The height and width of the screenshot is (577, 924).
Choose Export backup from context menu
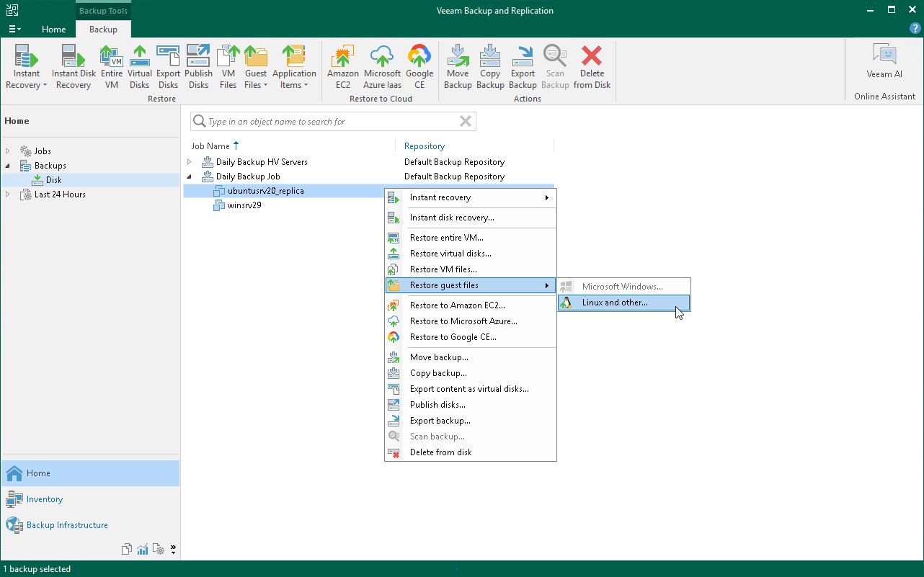point(471,421)
